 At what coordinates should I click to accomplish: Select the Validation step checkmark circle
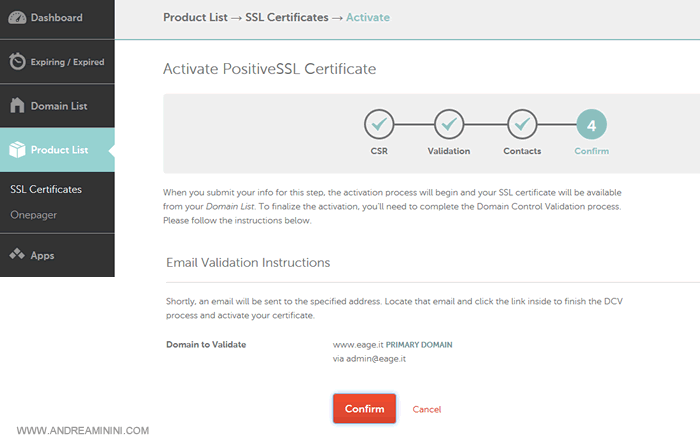tap(449, 125)
